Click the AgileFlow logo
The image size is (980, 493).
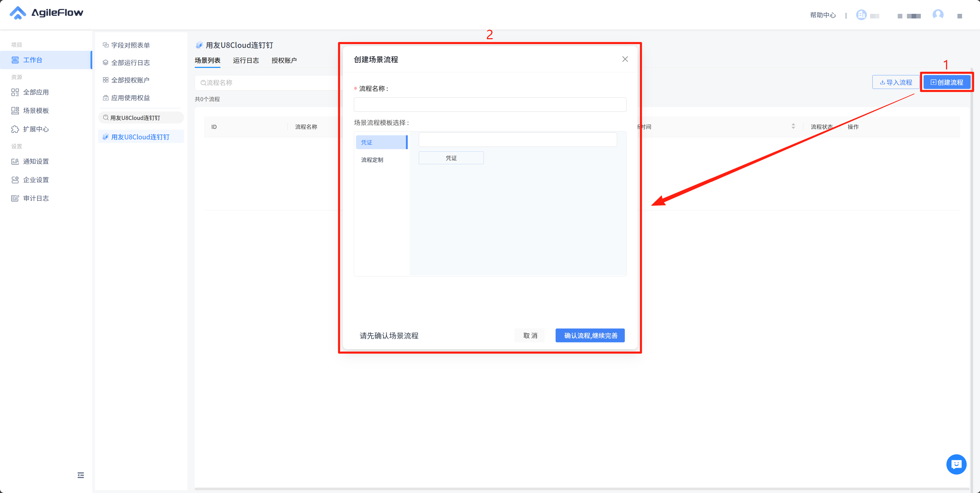(46, 13)
